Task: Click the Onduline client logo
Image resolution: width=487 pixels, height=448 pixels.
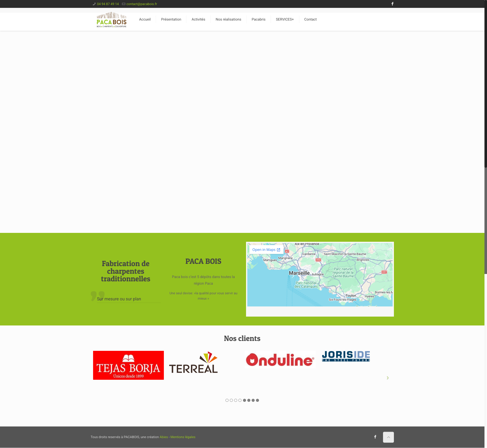Action: click(x=280, y=359)
